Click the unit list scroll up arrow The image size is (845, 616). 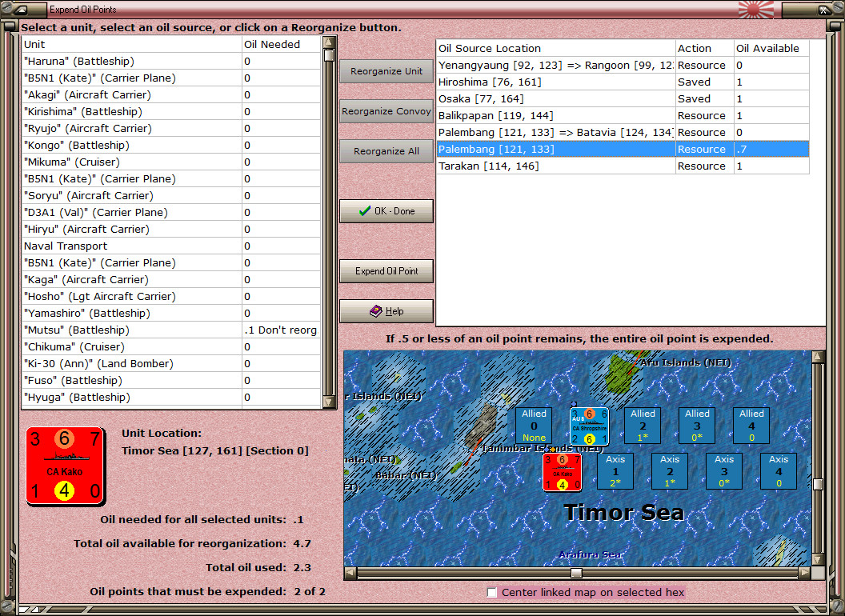pyautogui.click(x=329, y=42)
